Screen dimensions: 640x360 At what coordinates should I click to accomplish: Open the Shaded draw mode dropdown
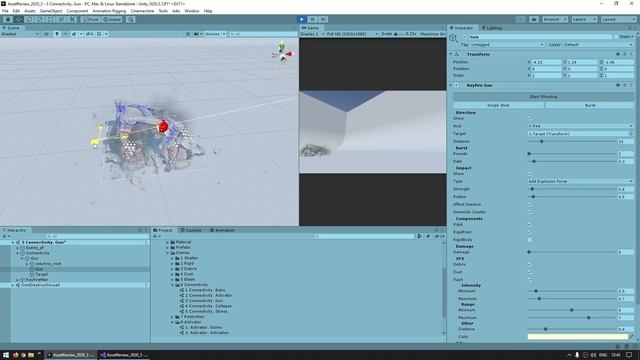click(20, 34)
